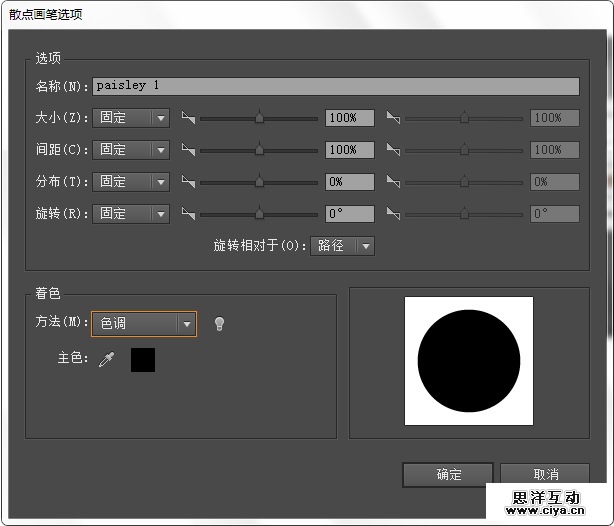Expand the 方法 colorization method dropdown
The height and width of the screenshot is (526, 614).
tap(144, 324)
